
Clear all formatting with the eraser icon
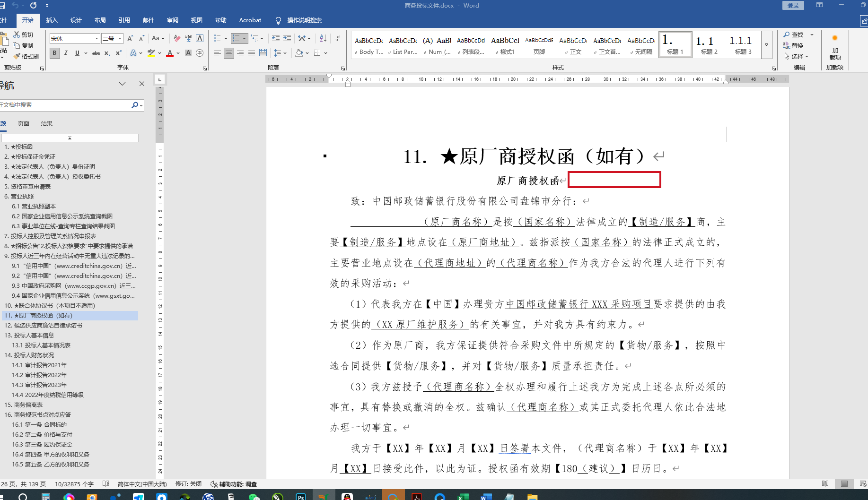point(177,38)
